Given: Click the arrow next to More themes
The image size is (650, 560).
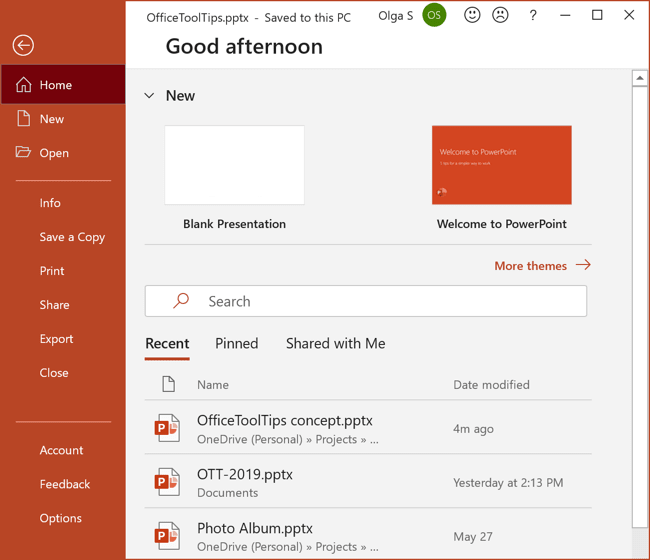Looking at the screenshot, I should pos(583,265).
